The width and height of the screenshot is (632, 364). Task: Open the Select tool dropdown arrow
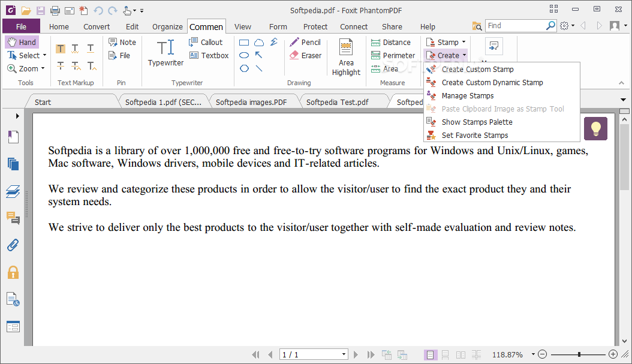tap(44, 55)
